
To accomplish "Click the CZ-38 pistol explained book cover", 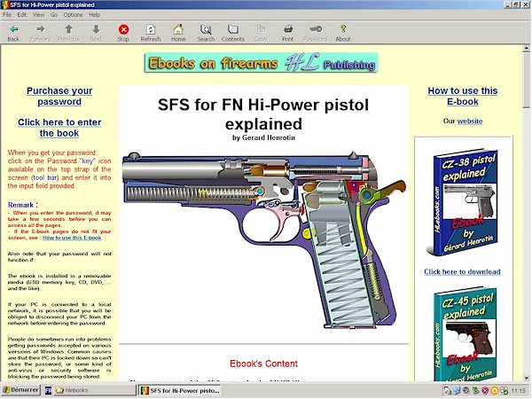I will coord(463,202).
